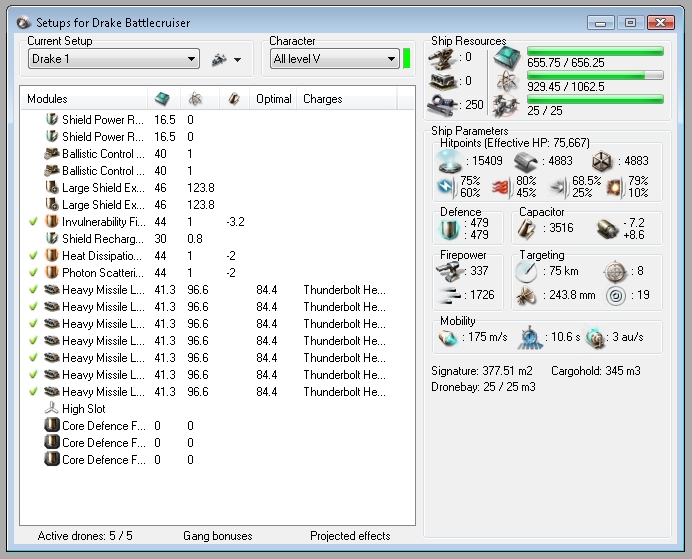Click the explosive resistance icon
The image size is (692, 559).
tap(615, 187)
